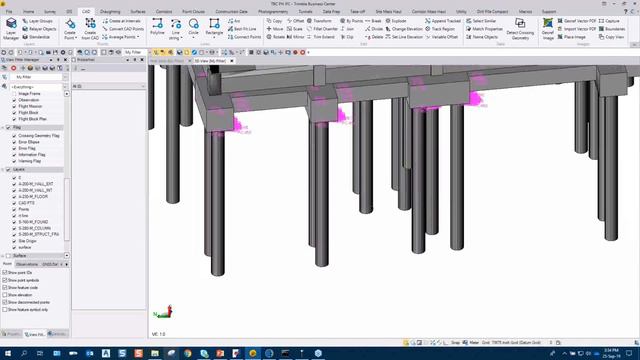Image resolution: width=640 pixels, height=360 pixels.
Task: Click the Connect Points tool
Action: [244, 37]
